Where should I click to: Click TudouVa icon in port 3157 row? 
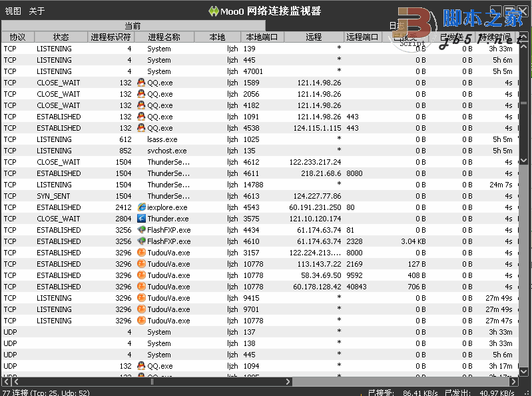click(x=141, y=253)
